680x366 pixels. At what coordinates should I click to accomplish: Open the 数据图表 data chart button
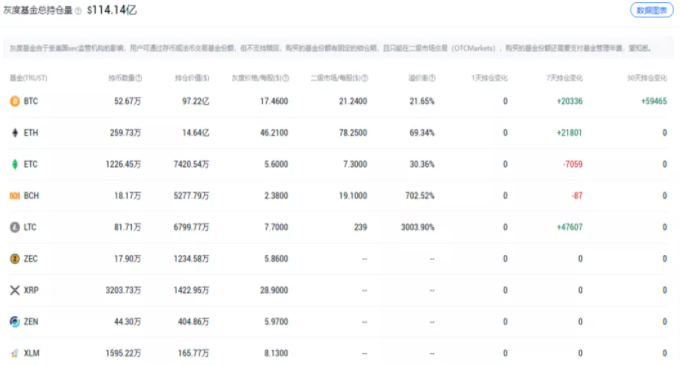(651, 10)
